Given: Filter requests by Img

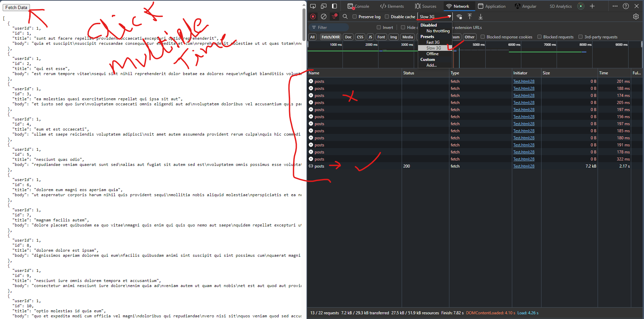Looking at the screenshot, I should coord(394,37).
